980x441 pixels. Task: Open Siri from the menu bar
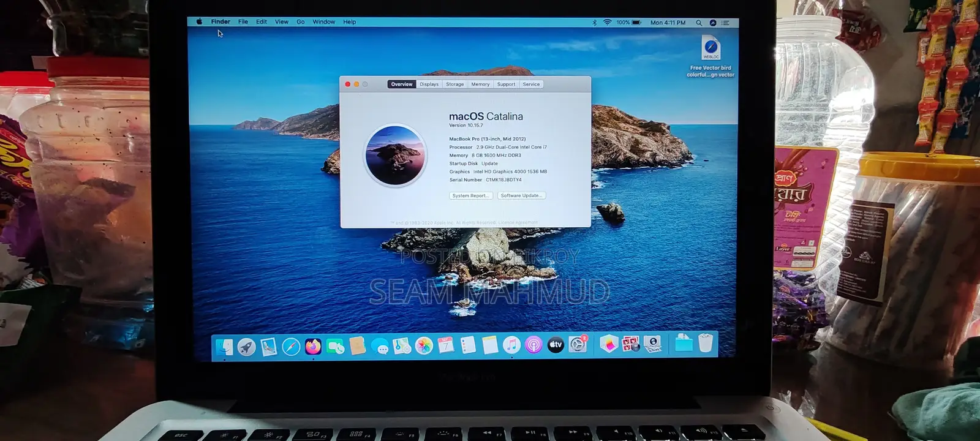coord(713,23)
